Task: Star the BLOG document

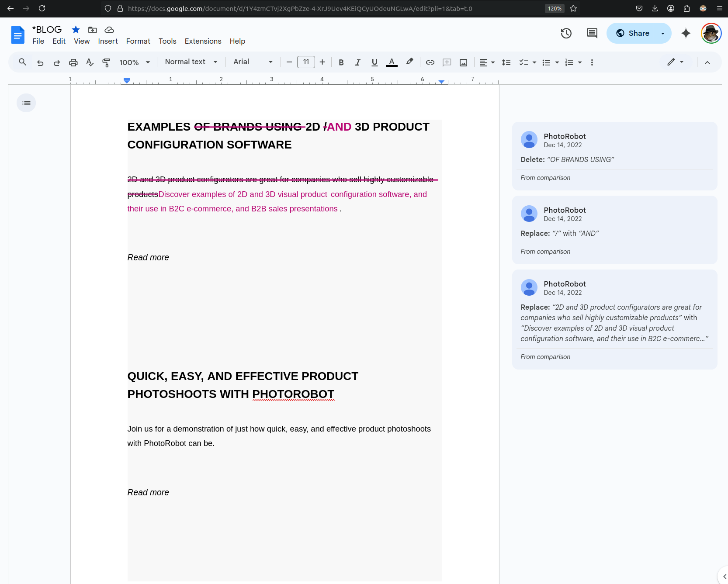Action: 76,30
